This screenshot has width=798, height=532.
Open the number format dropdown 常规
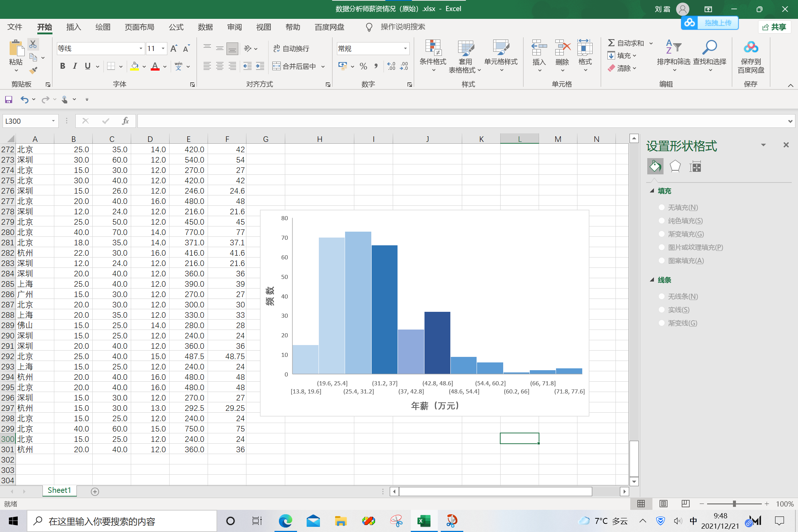coord(405,48)
